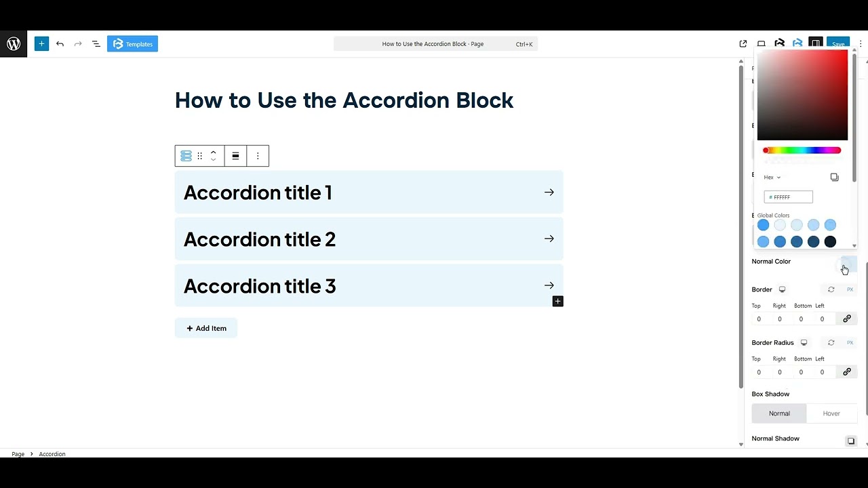
Task: Select the Accordion block icon in the toolbar
Action: tap(185, 156)
